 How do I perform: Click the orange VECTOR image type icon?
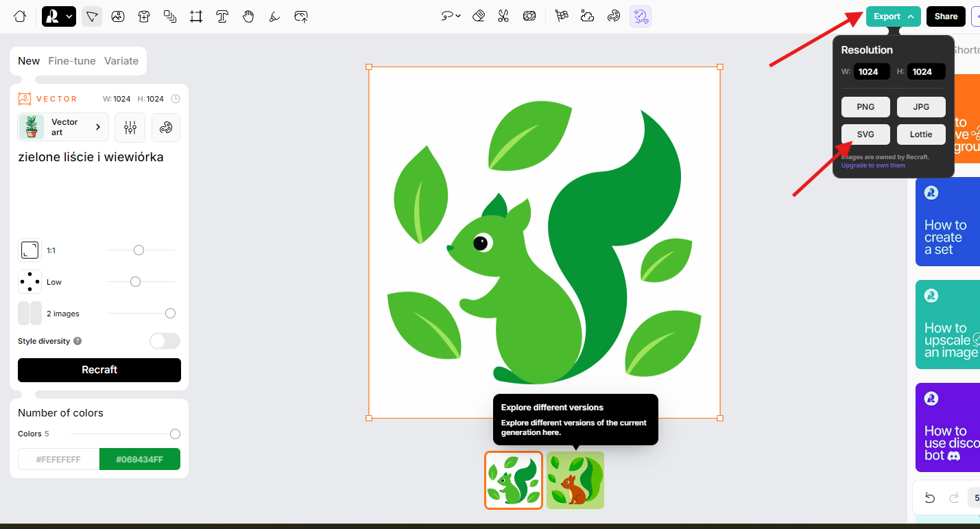[x=25, y=99]
